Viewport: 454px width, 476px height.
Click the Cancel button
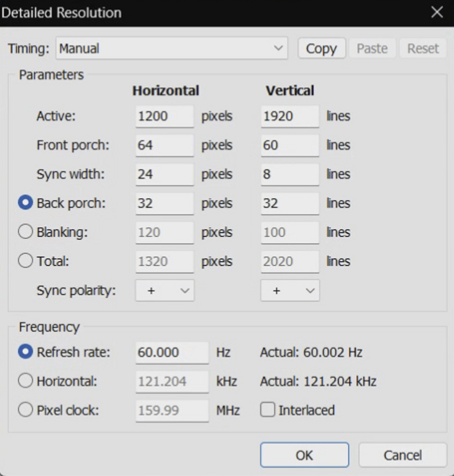coord(403,455)
